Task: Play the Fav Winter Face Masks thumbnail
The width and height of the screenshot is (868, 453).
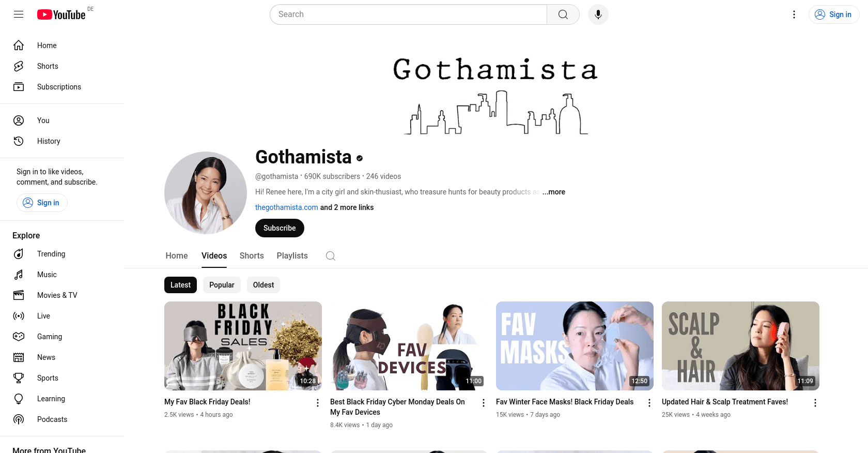Action: [x=575, y=346]
